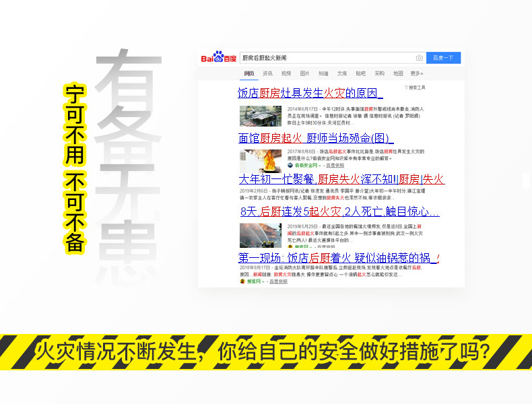The image size is (532, 404).
Task: Click the snippet text dated 2018年9月17日
Action: [x=331, y=271]
